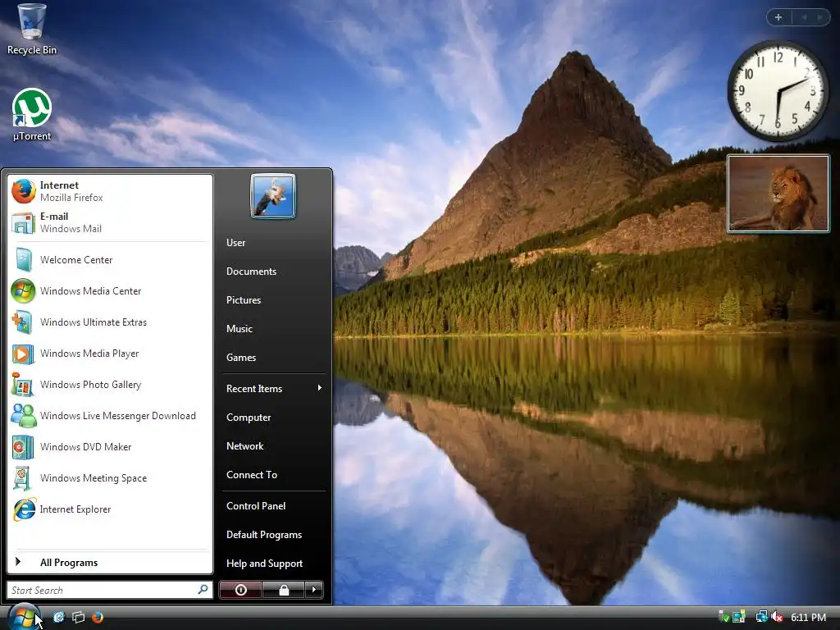Click the search magnifier icon
The height and width of the screenshot is (630, 840).
tap(203, 590)
